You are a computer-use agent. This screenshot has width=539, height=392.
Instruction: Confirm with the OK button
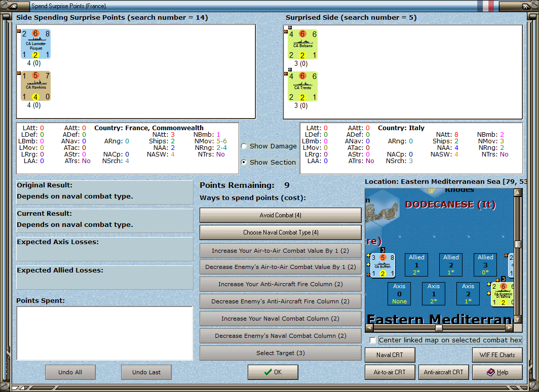click(x=273, y=372)
